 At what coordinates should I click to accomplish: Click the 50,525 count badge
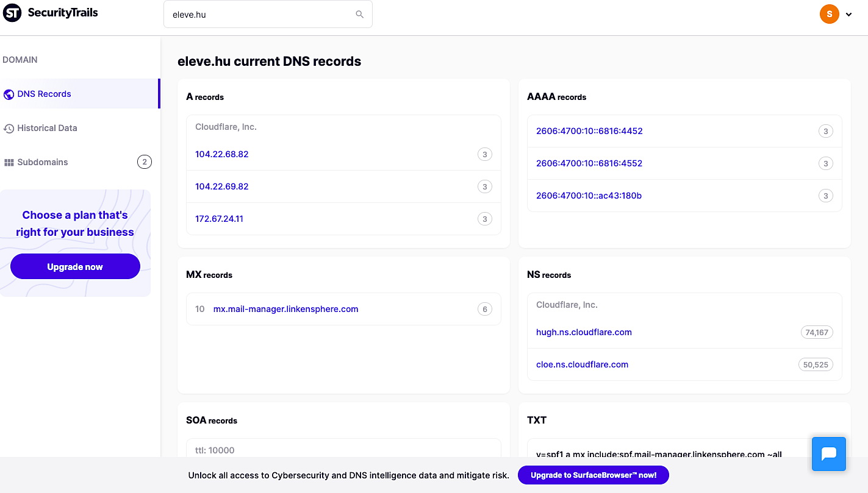pyautogui.click(x=816, y=365)
